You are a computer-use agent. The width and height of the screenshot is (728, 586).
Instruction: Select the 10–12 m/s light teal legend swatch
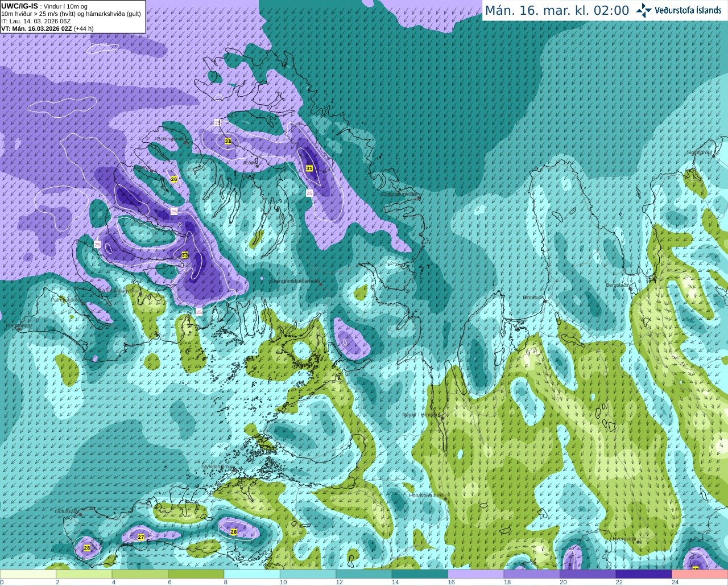pyautogui.click(x=308, y=574)
